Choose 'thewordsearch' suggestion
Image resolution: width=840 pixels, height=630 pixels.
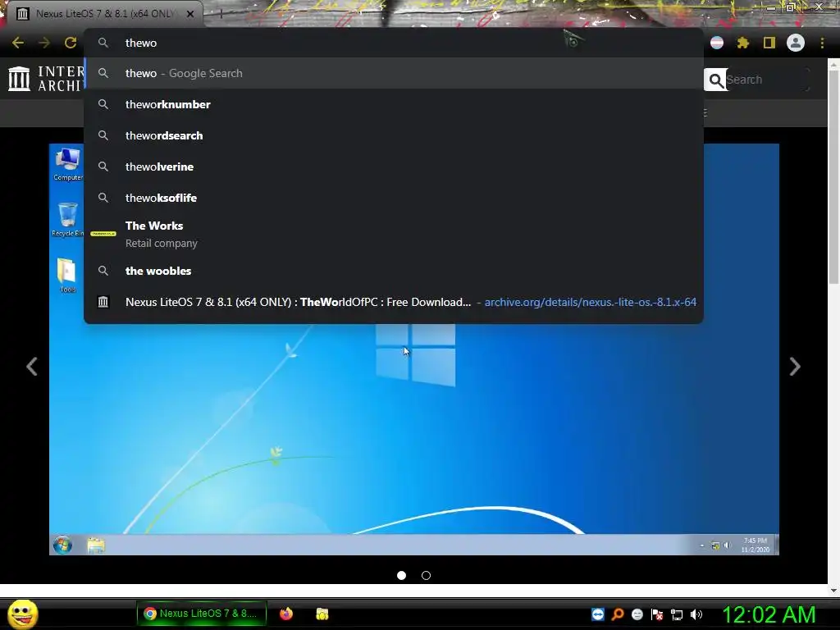pyautogui.click(x=394, y=135)
